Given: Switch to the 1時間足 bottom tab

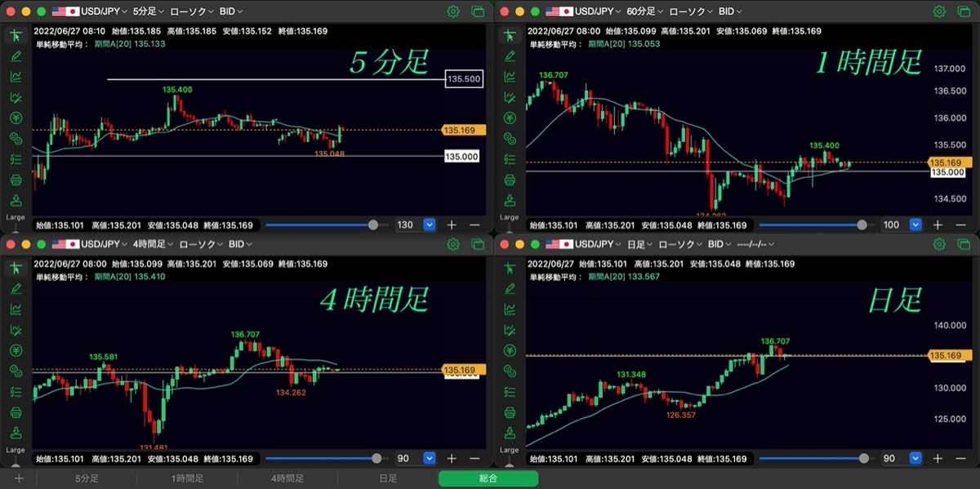Looking at the screenshot, I should point(187,479).
